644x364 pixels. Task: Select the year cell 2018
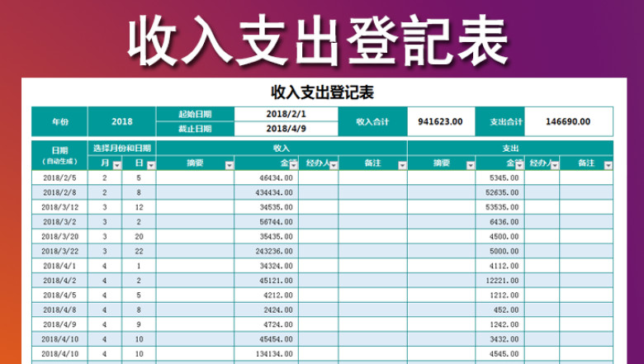tap(122, 121)
